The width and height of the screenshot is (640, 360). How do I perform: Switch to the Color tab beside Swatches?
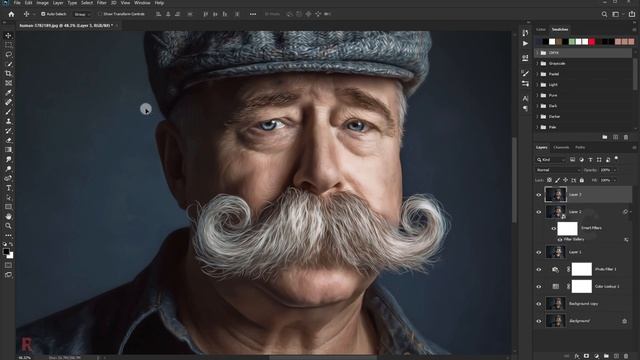pyautogui.click(x=541, y=29)
